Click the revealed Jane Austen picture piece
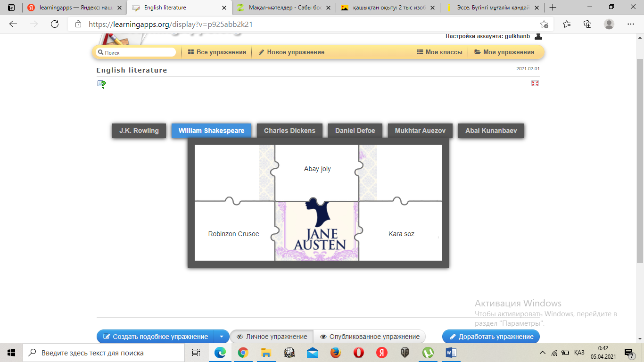Viewport: 644px width, 362px height. [318, 231]
